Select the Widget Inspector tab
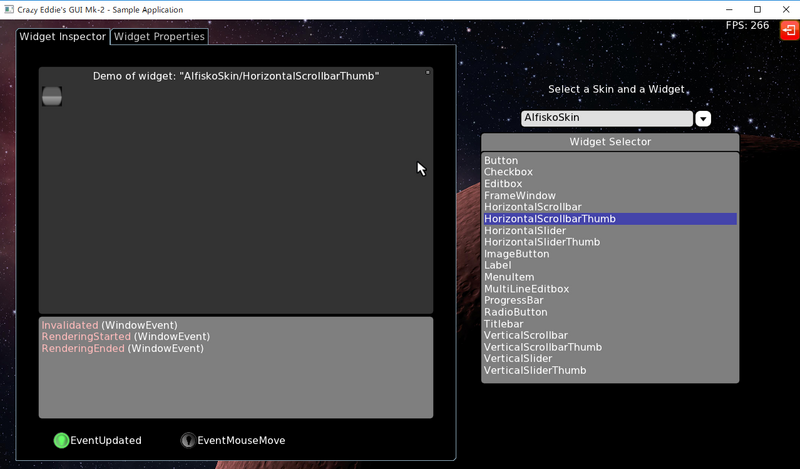 (x=62, y=37)
